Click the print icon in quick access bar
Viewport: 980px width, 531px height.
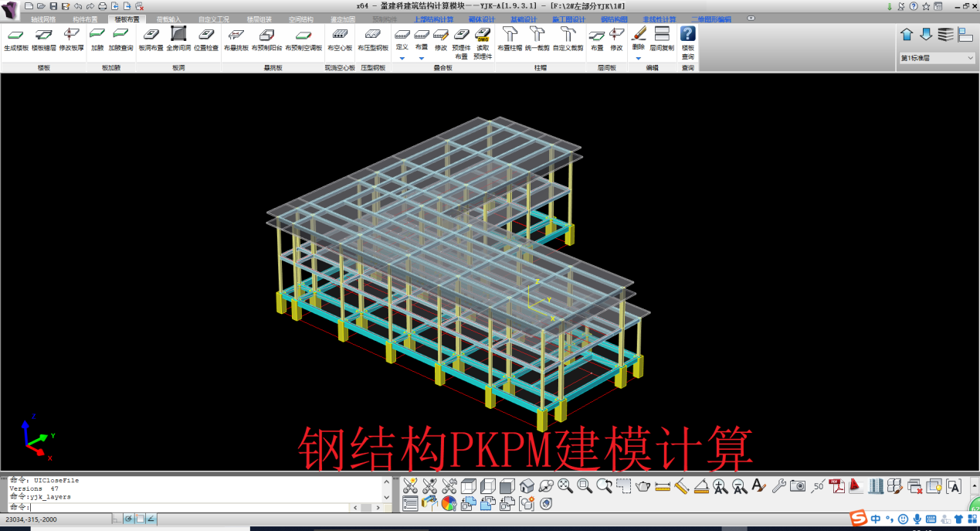(x=103, y=6)
